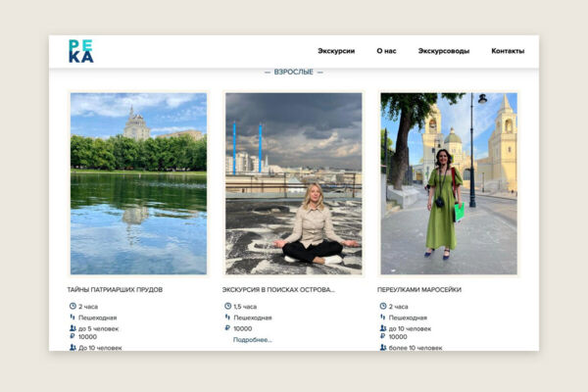Click footsteps icon on Patriarch Ponds tour
The height and width of the screenshot is (392, 588).
tap(73, 318)
